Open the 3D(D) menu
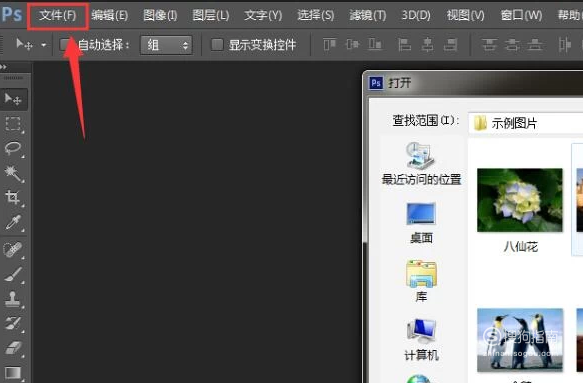 pos(416,16)
